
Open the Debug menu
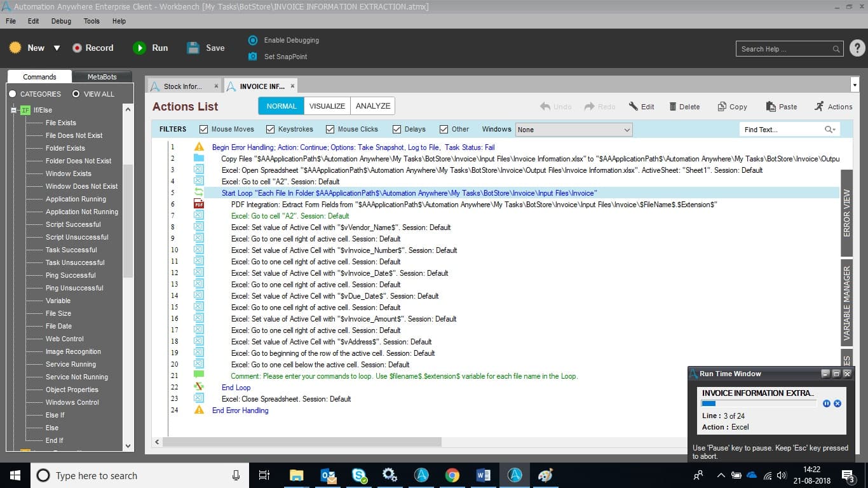(x=61, y=21)
